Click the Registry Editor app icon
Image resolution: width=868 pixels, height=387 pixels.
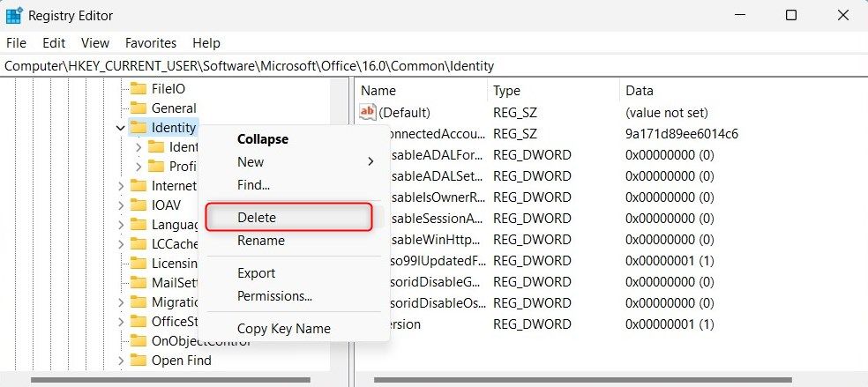tap(14, 15)
